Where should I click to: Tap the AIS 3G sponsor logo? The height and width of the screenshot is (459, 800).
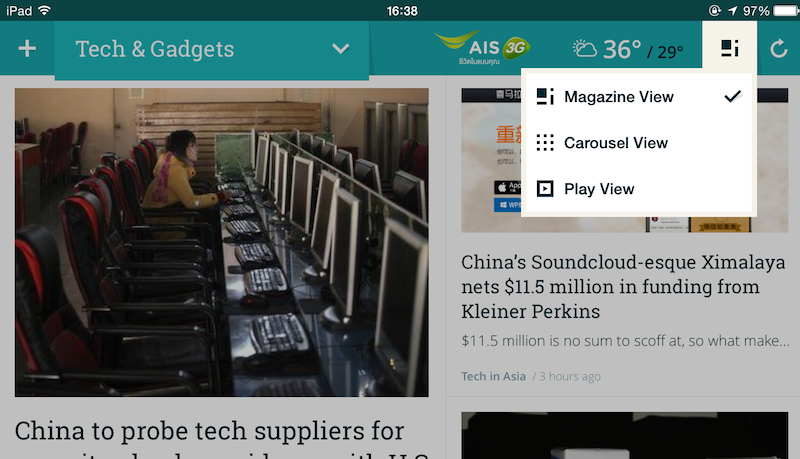pyautogui.click(x=482, y=48)
